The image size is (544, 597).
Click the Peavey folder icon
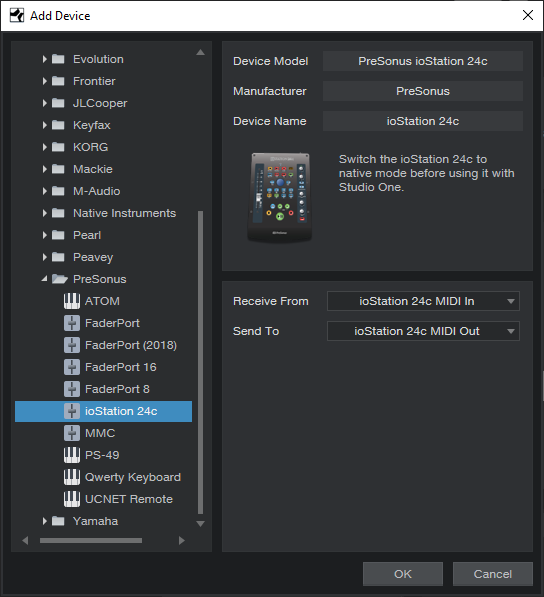(x=58, y=257)
